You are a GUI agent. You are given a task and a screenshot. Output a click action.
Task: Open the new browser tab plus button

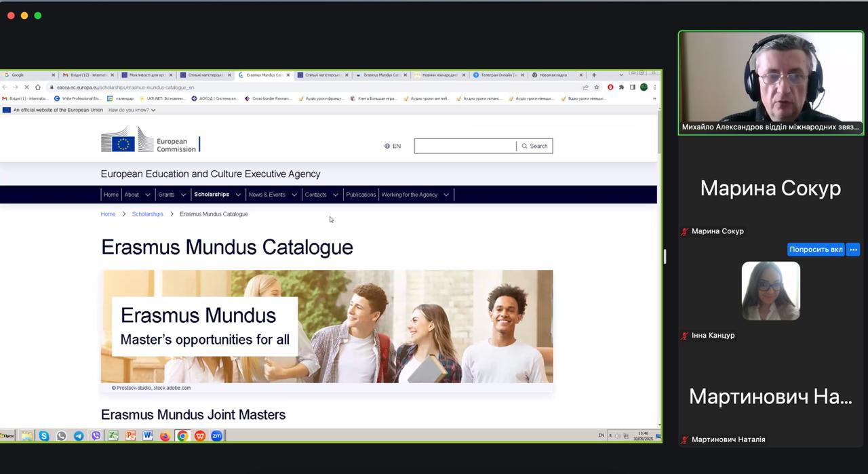coord(594,75)
